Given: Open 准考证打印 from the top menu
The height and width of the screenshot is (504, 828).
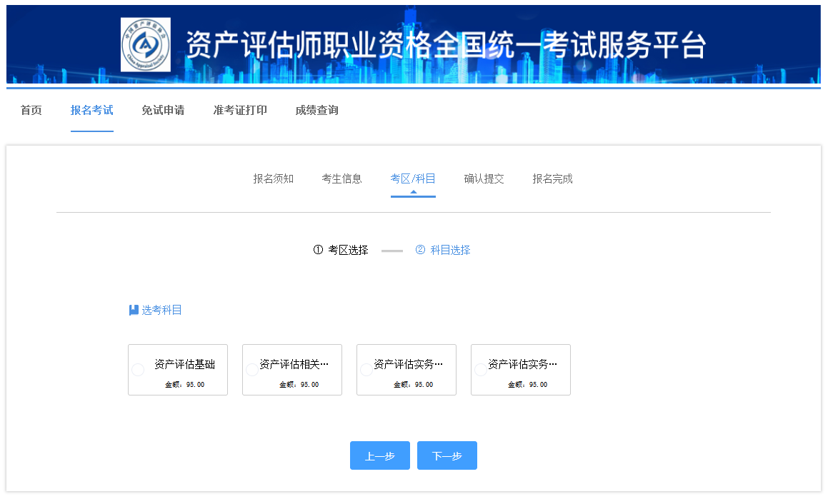Looking at the screenshot, I should pyautogui.click(x=239, y=111).
